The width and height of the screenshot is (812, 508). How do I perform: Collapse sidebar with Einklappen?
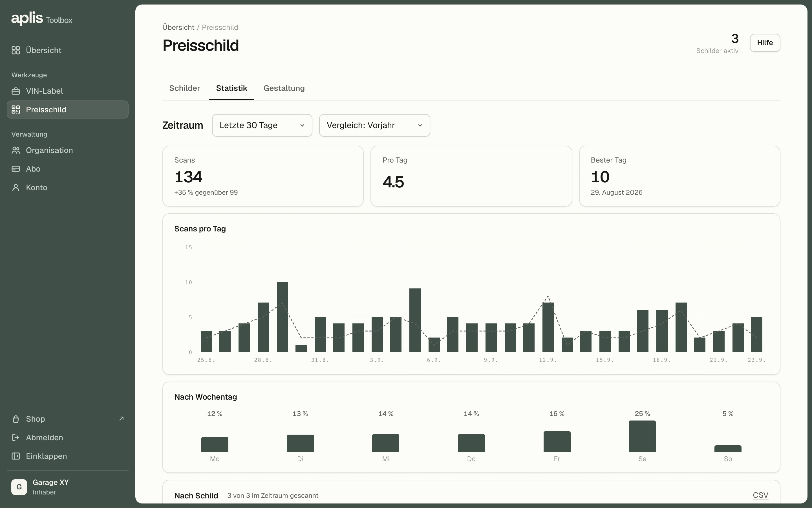67,456
